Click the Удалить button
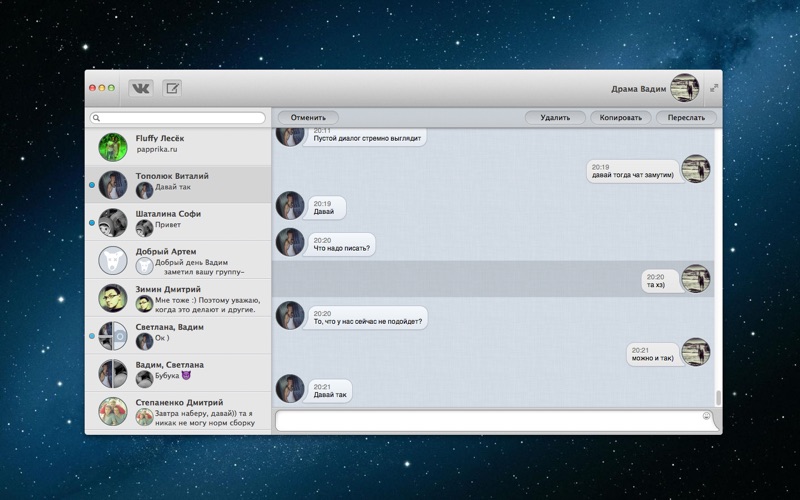Viewport: 800px width, 500px height. click(555, 118)
